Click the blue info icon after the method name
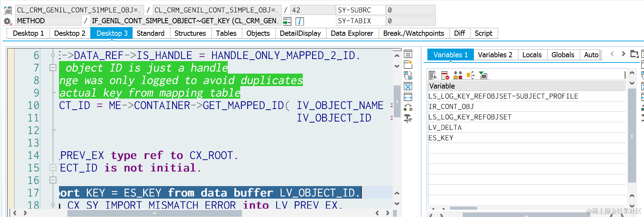This screenshot has width=644, height=217. click(x=300, y=22)
